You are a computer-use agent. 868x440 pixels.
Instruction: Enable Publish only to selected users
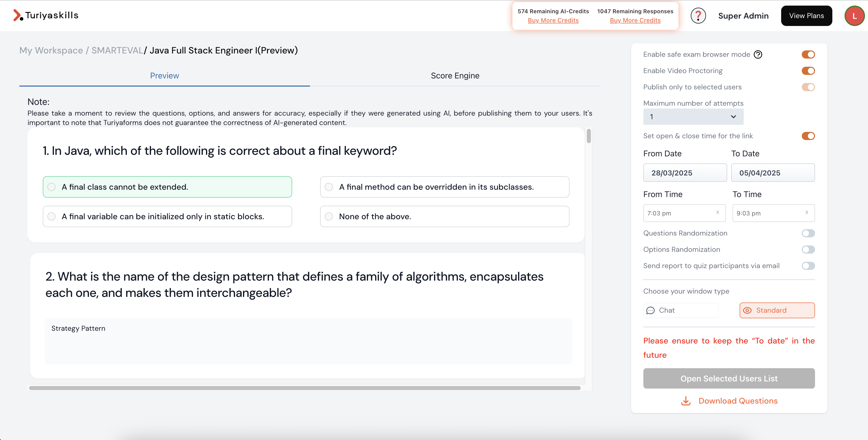point(809,87)
